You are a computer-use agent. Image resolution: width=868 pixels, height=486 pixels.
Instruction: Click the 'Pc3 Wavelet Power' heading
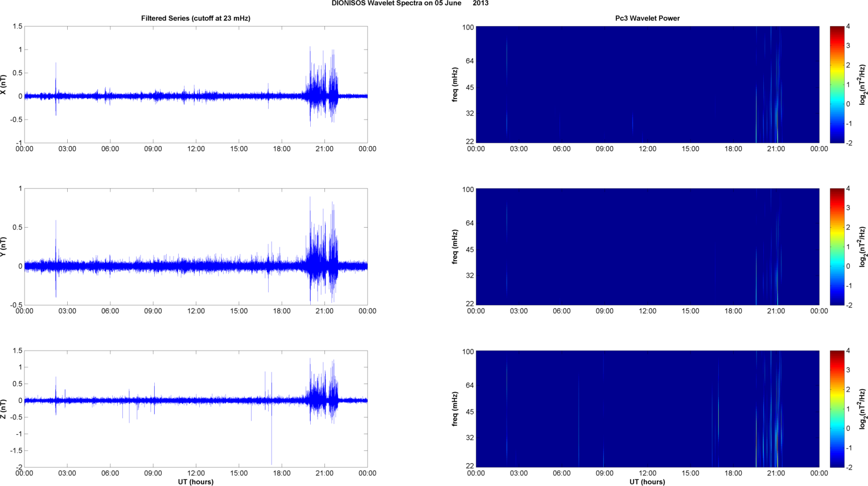point(647,18)
